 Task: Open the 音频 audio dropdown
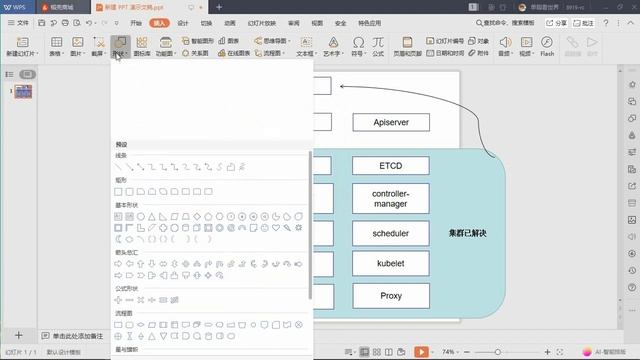[x=505, y=53]
